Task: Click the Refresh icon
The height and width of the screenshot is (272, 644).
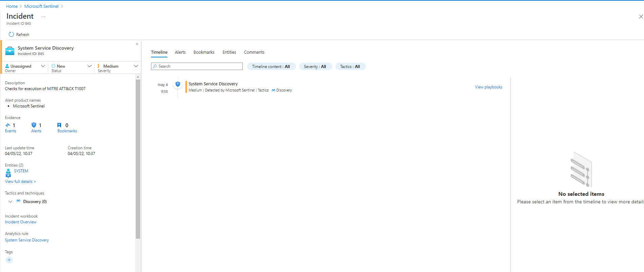Action: pos(11,34)
